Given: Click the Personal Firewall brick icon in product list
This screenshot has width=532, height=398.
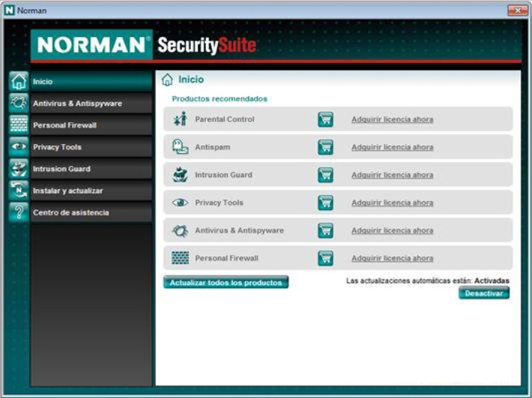Looking at the screenshot, I should (x=180, y=258).
